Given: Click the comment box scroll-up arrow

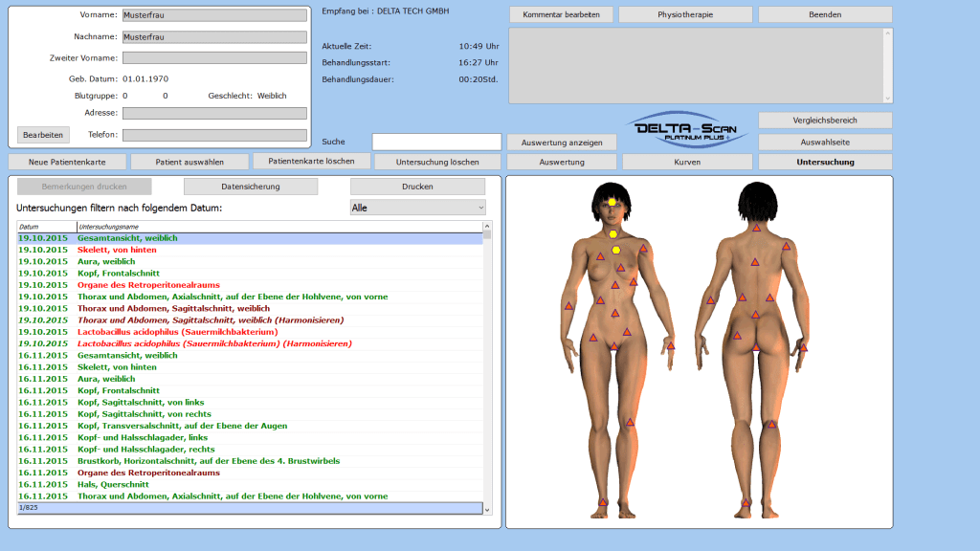Looking at the screenshot, I should pyautogui.click(x=888, y=33).
